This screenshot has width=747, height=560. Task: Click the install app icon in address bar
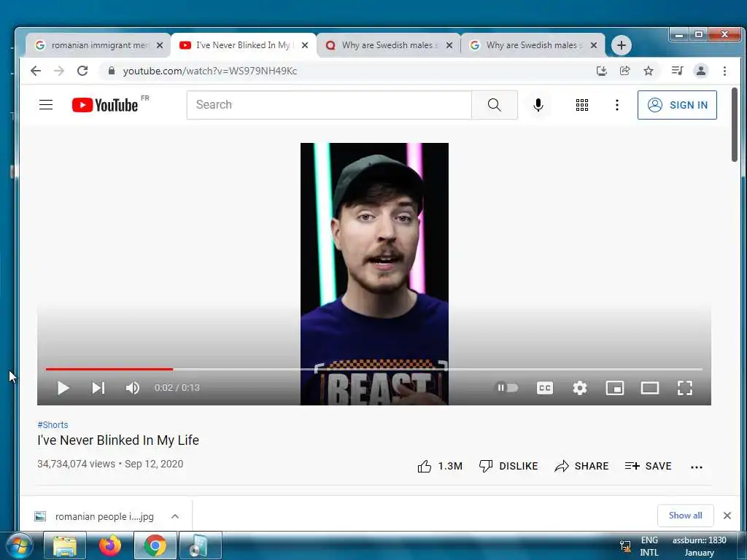[602, 71]
